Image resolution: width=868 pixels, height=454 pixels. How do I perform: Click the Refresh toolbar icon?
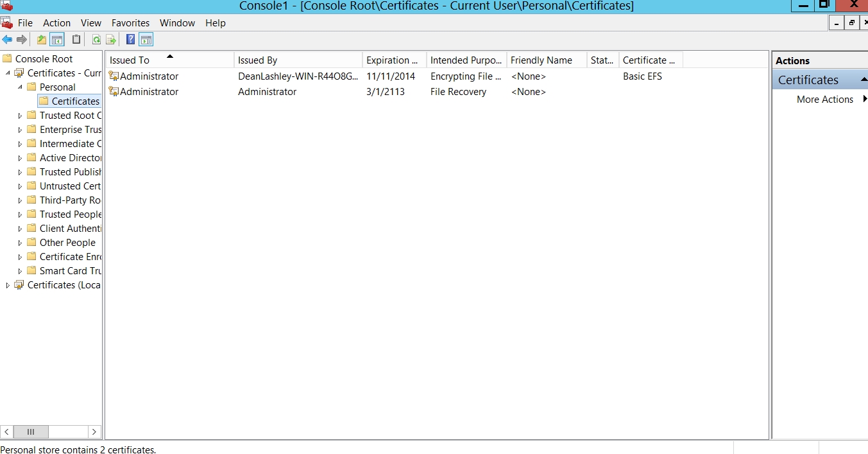click(96, 40)
